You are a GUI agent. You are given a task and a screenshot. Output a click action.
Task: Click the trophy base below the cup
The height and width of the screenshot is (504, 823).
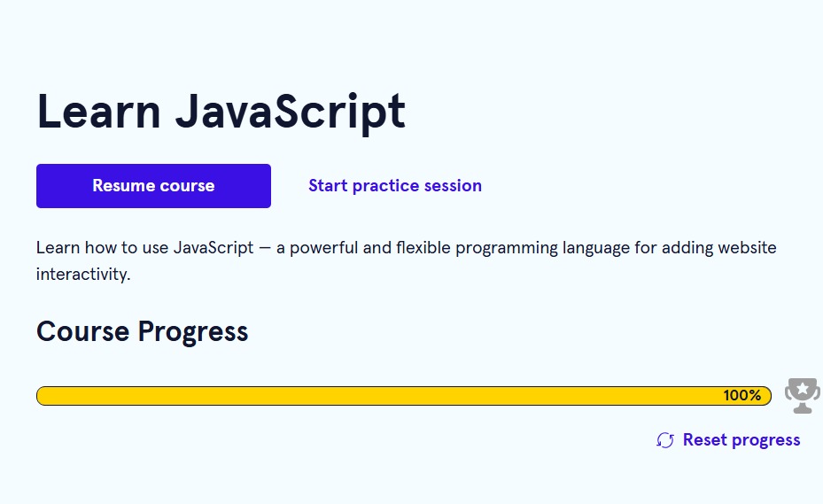point(802,409)
